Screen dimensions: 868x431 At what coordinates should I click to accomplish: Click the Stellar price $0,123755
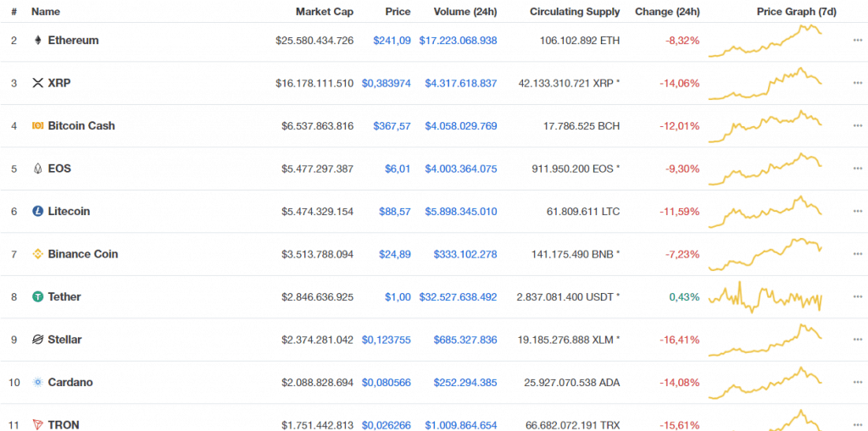[x=387, y=340]
